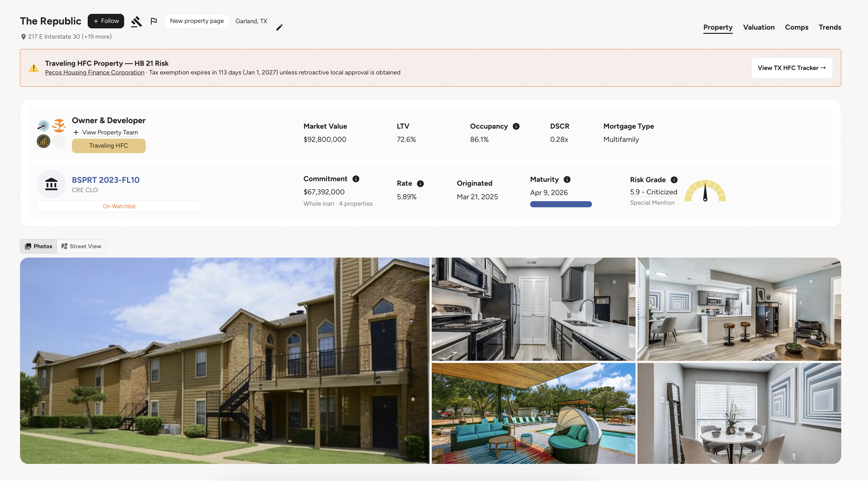Click the blue starburst owner logo
The image size is (868, 481).
pos(44,126)
